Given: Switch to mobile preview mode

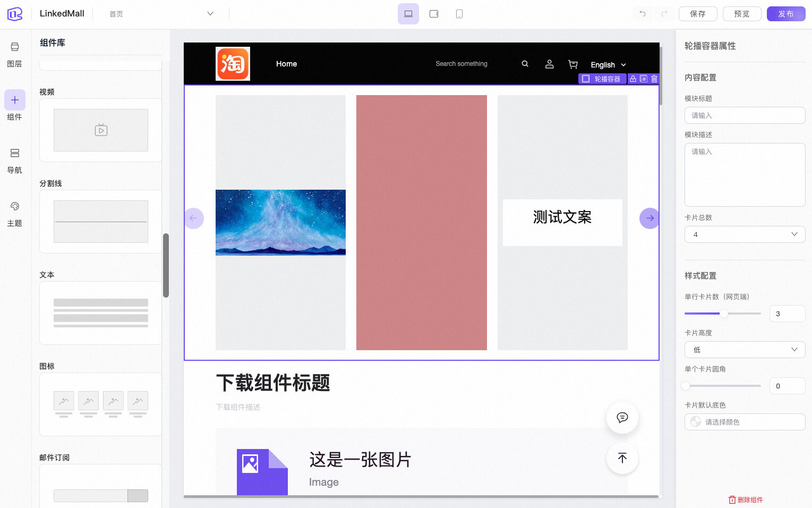Looking at the screenshot, I should pos(459,14).
